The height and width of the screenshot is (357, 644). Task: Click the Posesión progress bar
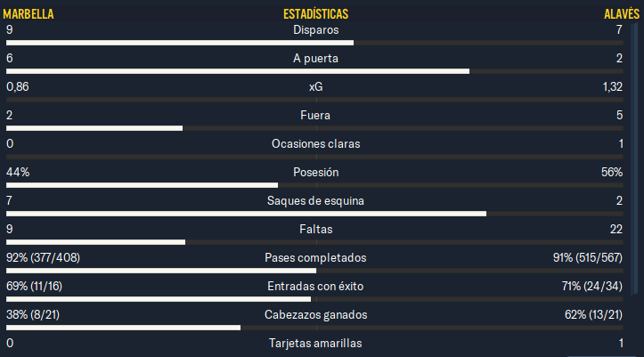click(x=314, y=185)
